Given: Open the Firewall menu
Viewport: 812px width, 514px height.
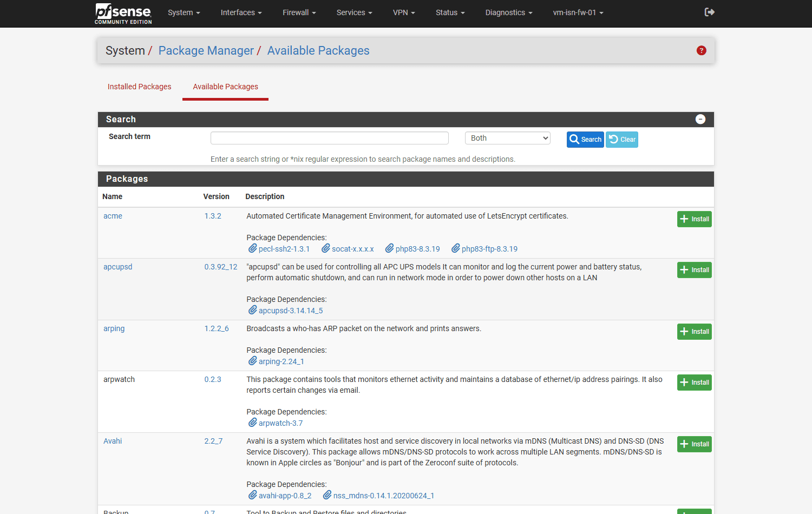Looking at the screenshot, I should pyautogui.click(x=299, y=12).
